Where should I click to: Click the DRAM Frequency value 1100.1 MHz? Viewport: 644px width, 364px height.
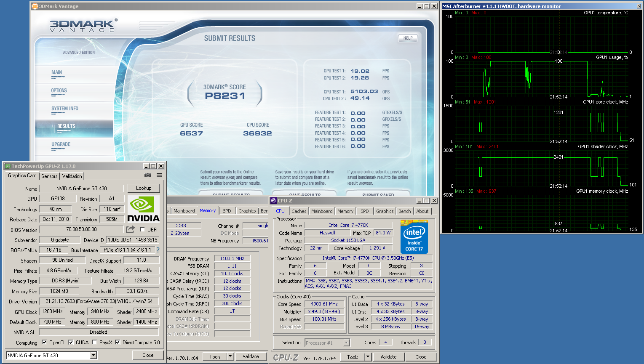pyautogui.click(x=232, y=259)
